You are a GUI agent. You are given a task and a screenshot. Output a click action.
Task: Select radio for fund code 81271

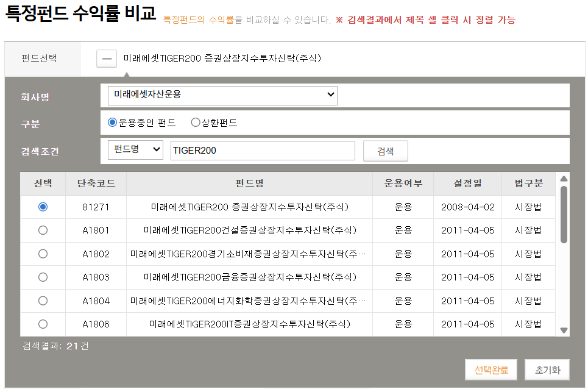click(x=43, y=207)
